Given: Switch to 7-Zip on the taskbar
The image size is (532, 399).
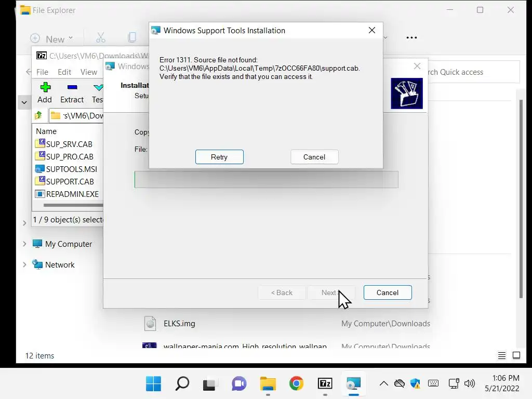Looking at the screenshot, I should (x=325, y=384).
